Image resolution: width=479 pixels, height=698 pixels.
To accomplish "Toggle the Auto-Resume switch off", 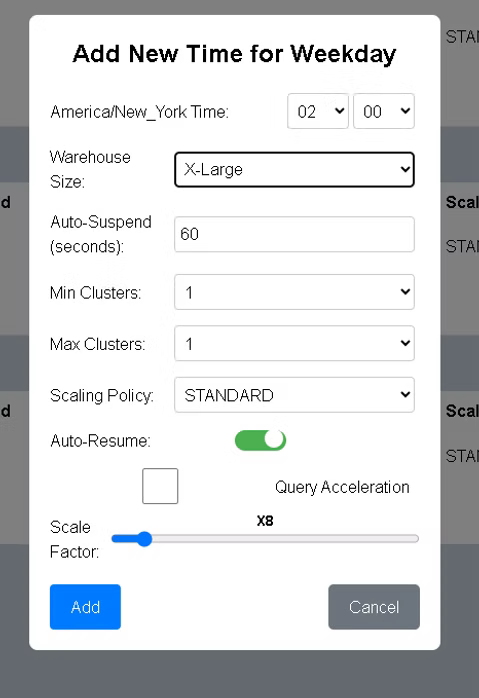I will coord(260,440).
